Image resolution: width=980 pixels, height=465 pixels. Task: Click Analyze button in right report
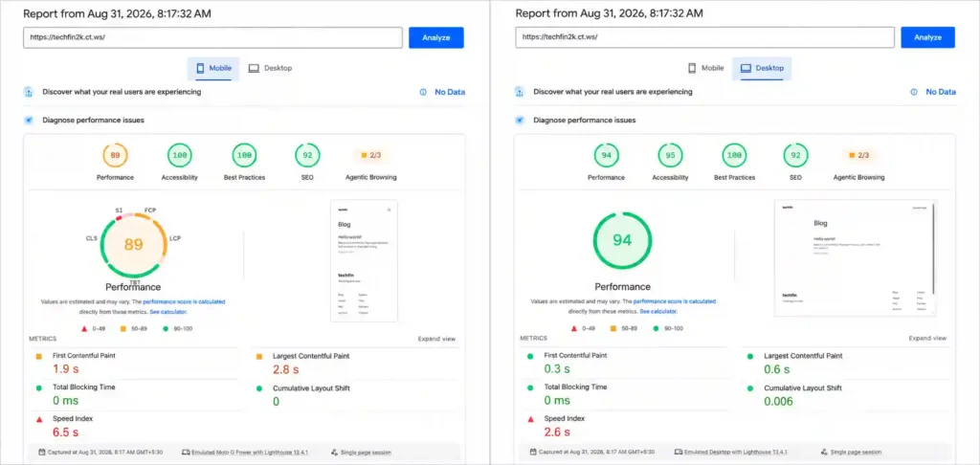point(927,37)
